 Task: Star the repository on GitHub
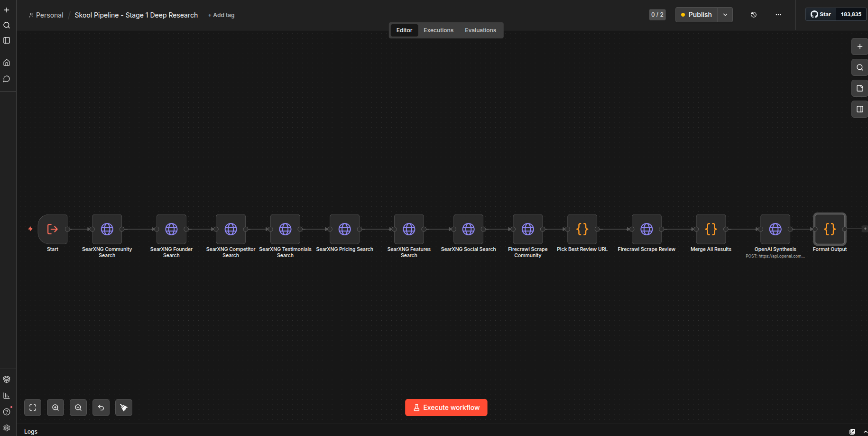click(821, 14)
